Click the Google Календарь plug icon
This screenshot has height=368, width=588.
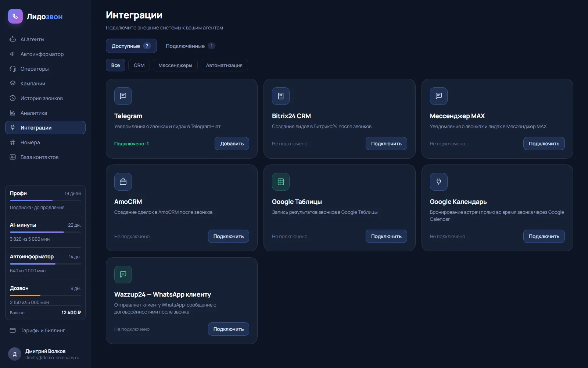439,182
